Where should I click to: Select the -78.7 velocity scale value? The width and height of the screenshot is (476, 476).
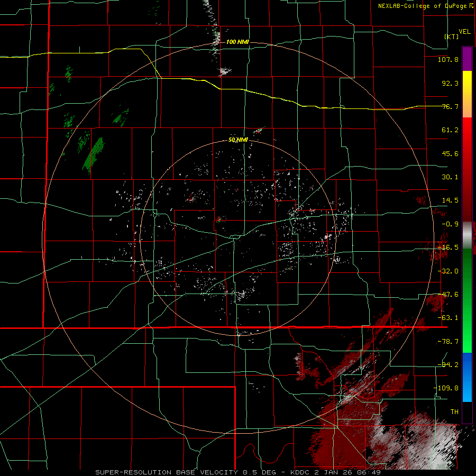coord(448,342)
